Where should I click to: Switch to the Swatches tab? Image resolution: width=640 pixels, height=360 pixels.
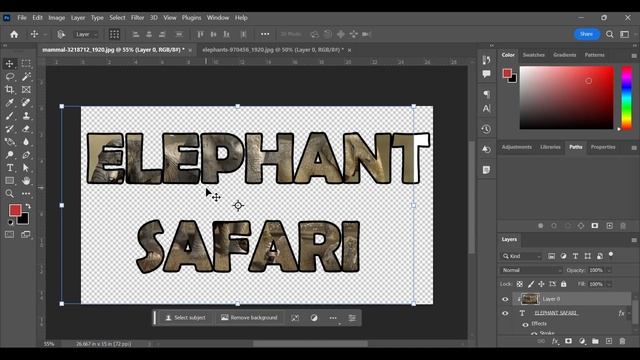533,55
